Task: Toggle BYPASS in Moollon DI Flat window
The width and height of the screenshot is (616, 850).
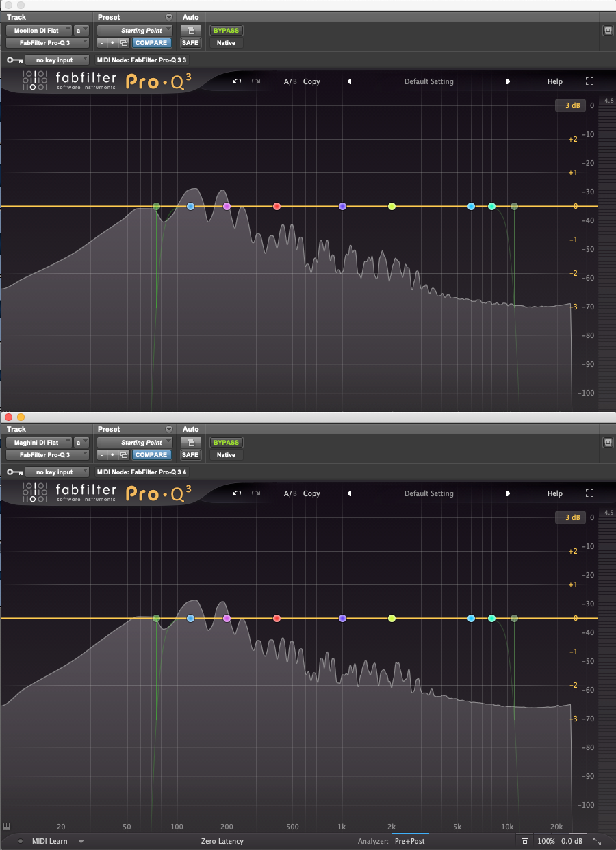Action: click(x=226, y=31)
